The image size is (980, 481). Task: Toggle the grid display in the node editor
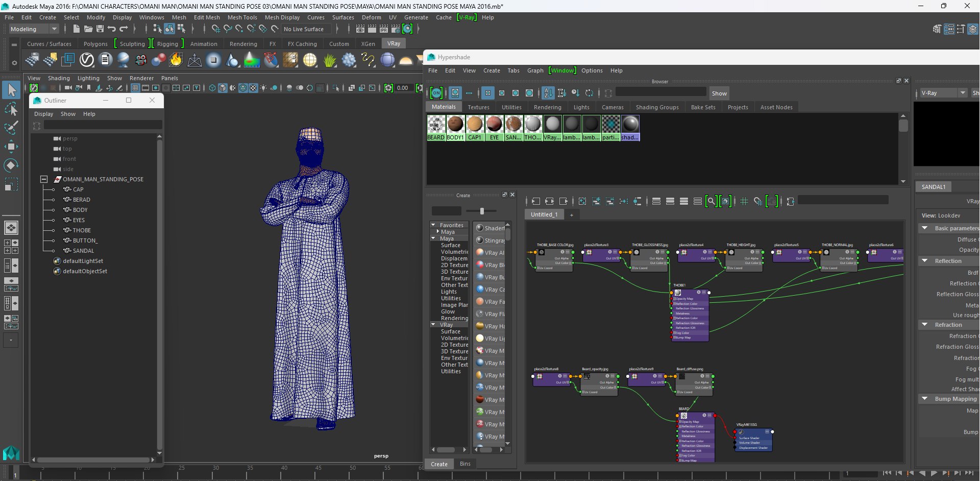[744, 201]
